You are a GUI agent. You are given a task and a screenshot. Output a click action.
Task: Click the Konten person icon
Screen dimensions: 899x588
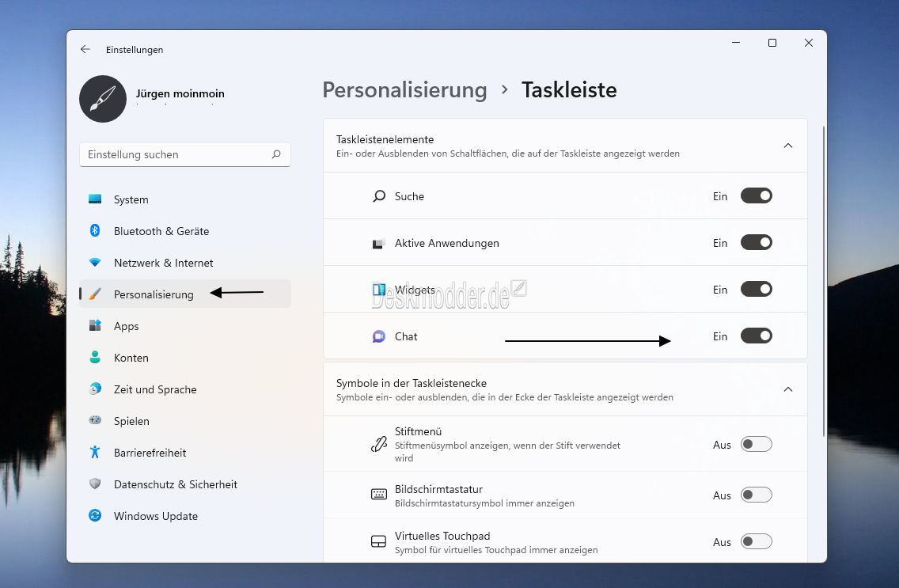pos(95,357)
